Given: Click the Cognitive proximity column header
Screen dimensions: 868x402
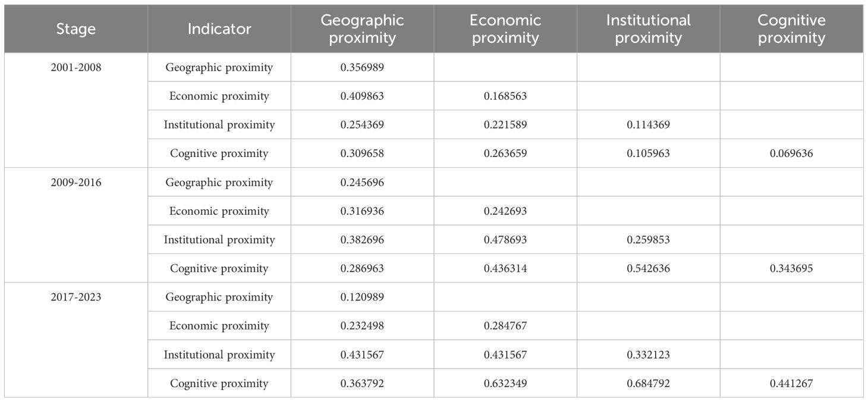Looking at the screenshot, I should (791, 29).
